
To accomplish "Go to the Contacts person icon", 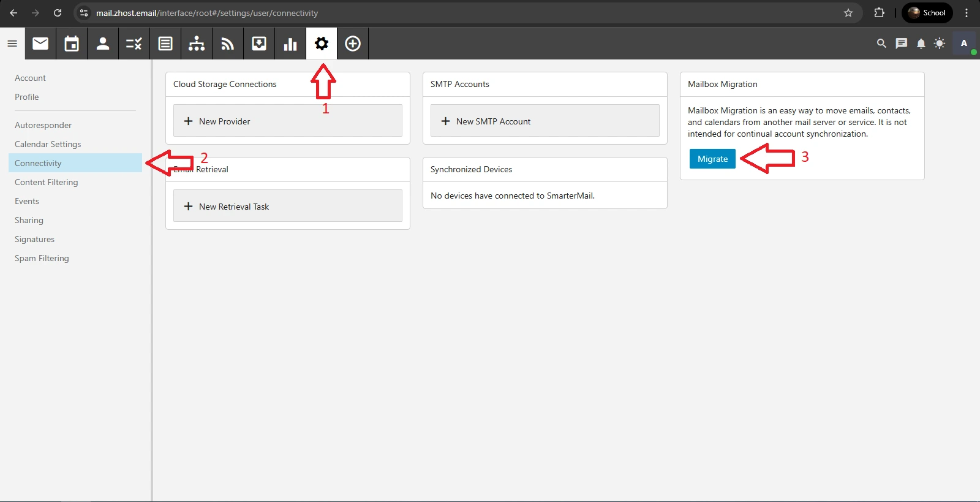I will pos(103,44).
